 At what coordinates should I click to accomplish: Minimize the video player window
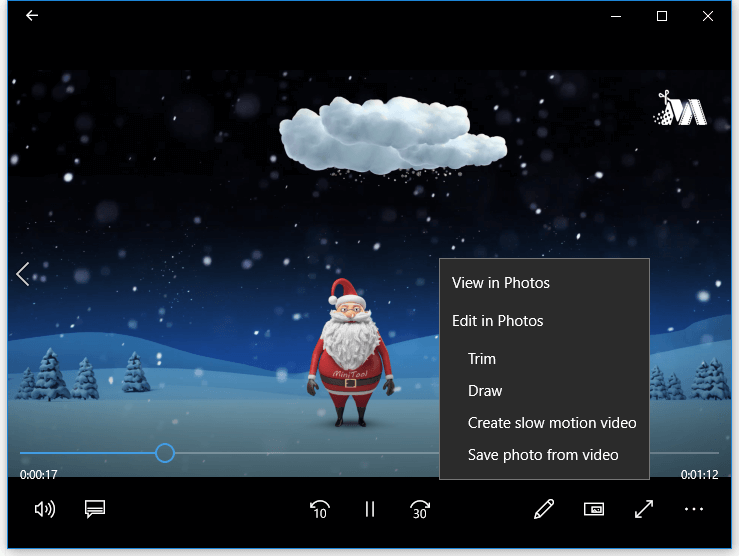point(616,16)
